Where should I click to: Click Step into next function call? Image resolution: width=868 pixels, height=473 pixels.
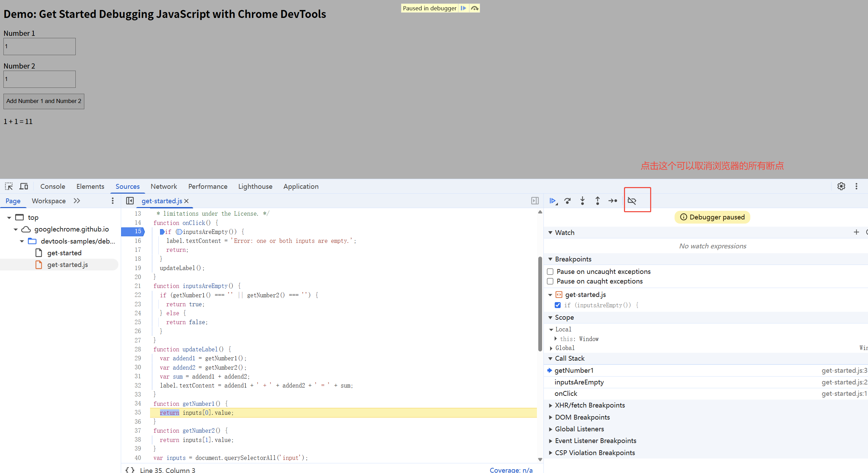coord(582,201)
